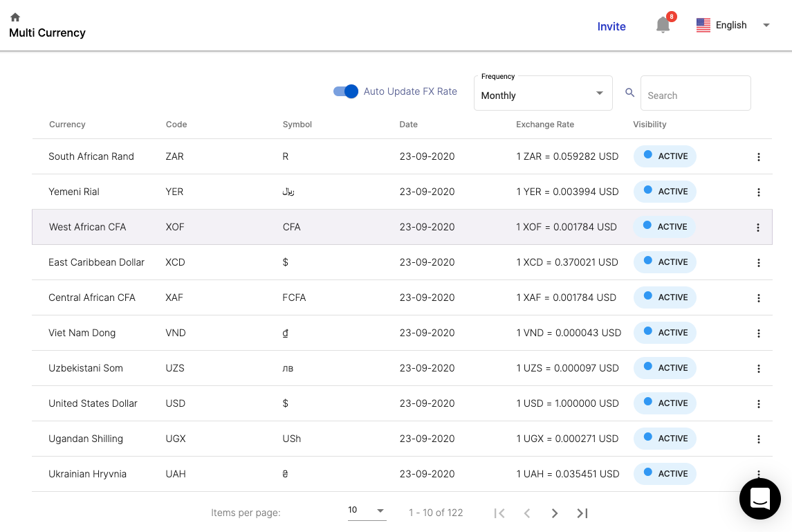
Task: Open row menu for Ugandan Shilling
Action: [758, 439]
